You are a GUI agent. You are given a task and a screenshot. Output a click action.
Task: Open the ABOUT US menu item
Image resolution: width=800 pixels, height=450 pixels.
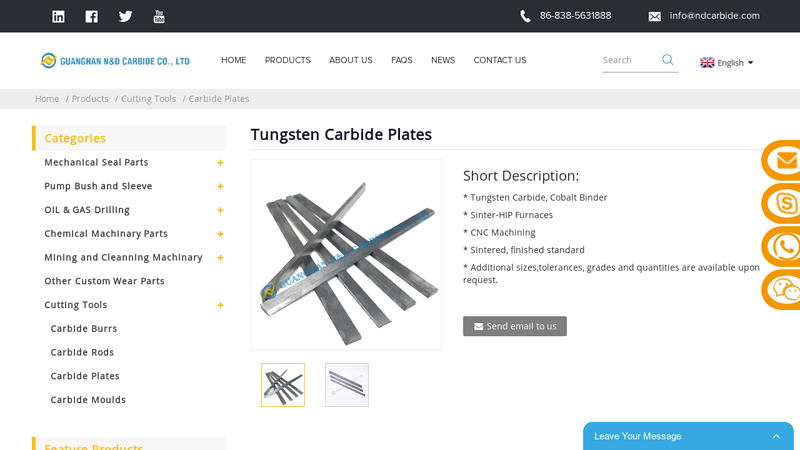[351, 60]
